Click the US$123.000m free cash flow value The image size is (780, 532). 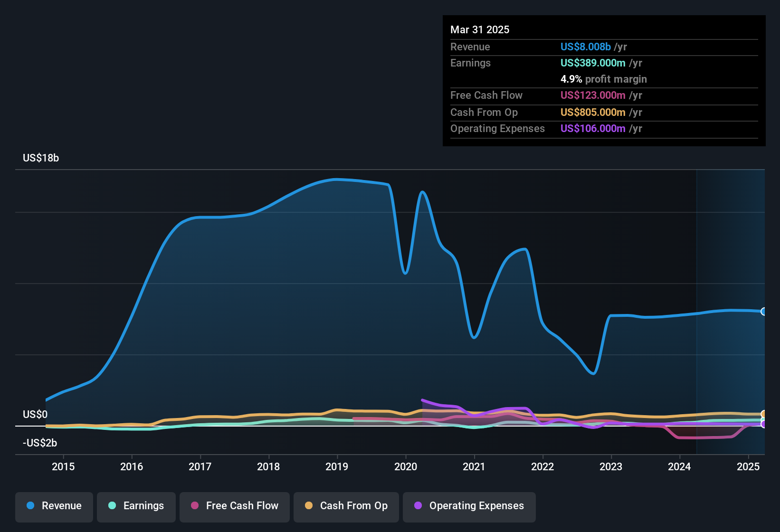[593, 95]
